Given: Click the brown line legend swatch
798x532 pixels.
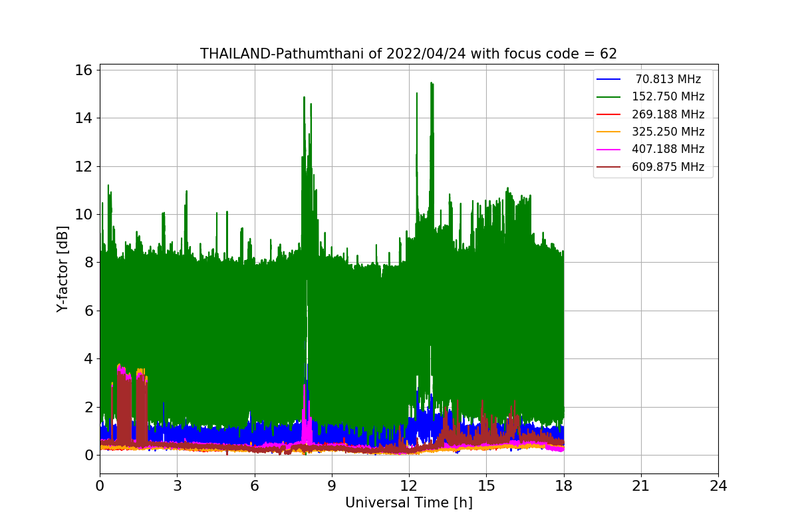Looking at the screenshot, I should pyautogui.click(x=608, y=167).
